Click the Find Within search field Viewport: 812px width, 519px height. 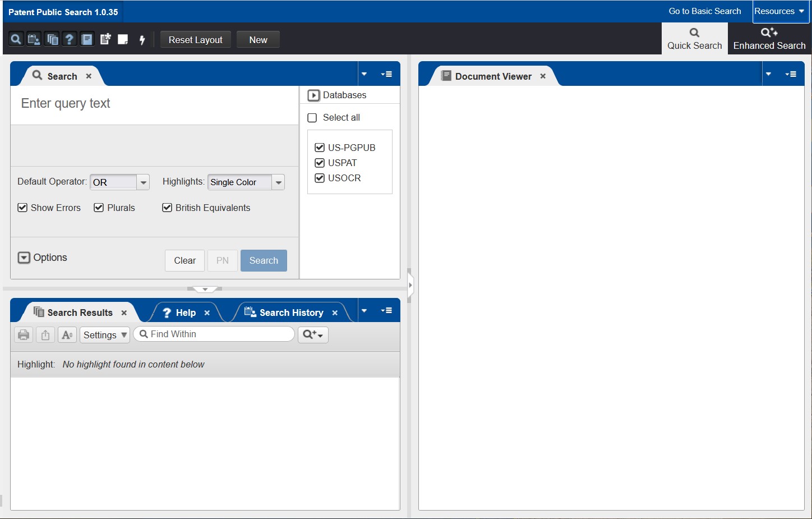pos(214,334)
